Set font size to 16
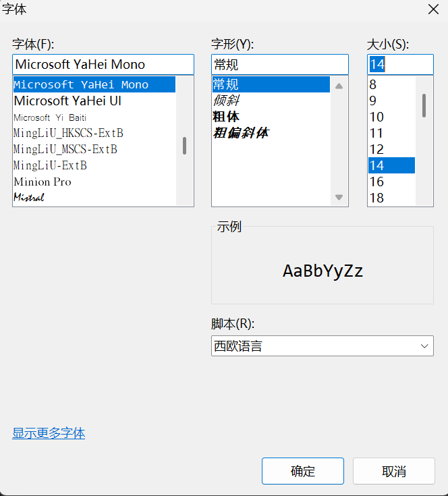The image size is (448, 496). [x=376, y=182]
